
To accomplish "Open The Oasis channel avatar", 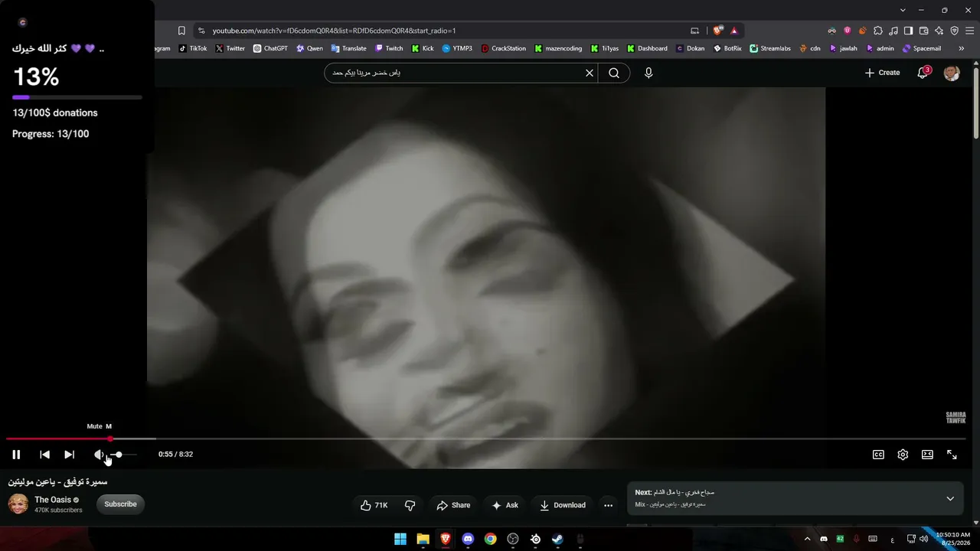I will coord(18,504).
